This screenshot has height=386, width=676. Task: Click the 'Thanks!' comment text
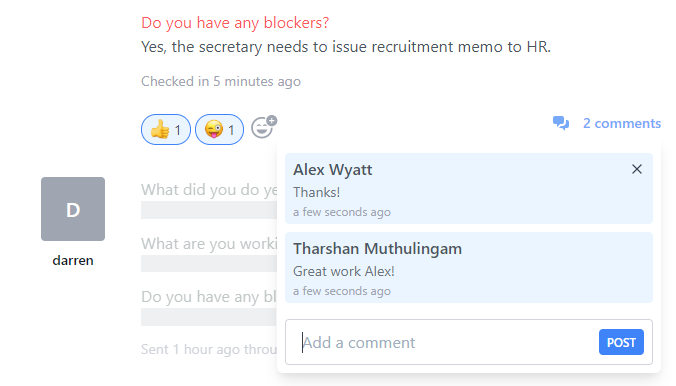click(316, 192)
